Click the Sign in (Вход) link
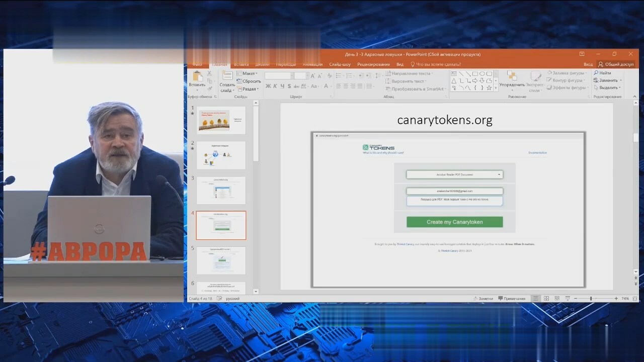 [x=588, y=64]
